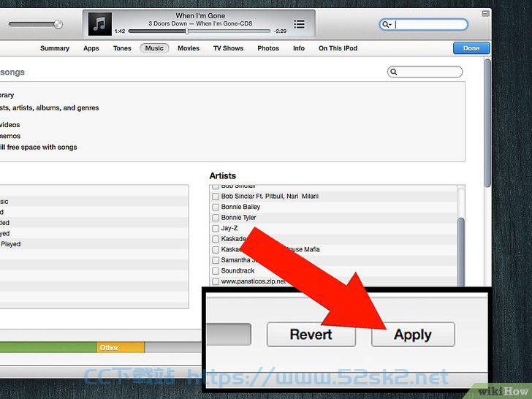532x399 pixels.
Task: Adjust the volume slider knob
Action: pyautogui.click(x=58, y=24)
